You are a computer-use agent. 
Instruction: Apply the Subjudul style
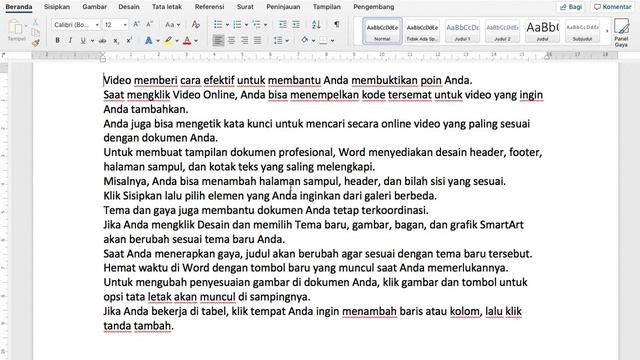[x=582, y=31]
